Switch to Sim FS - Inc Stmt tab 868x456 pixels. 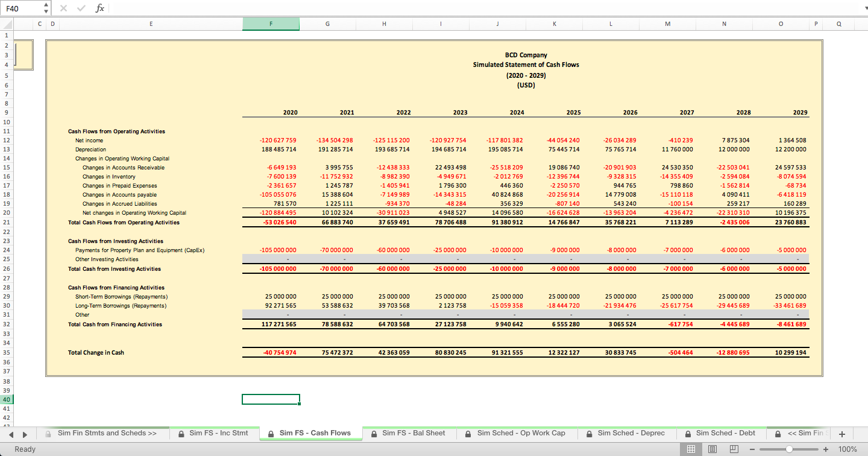click(x=214, y=433)
